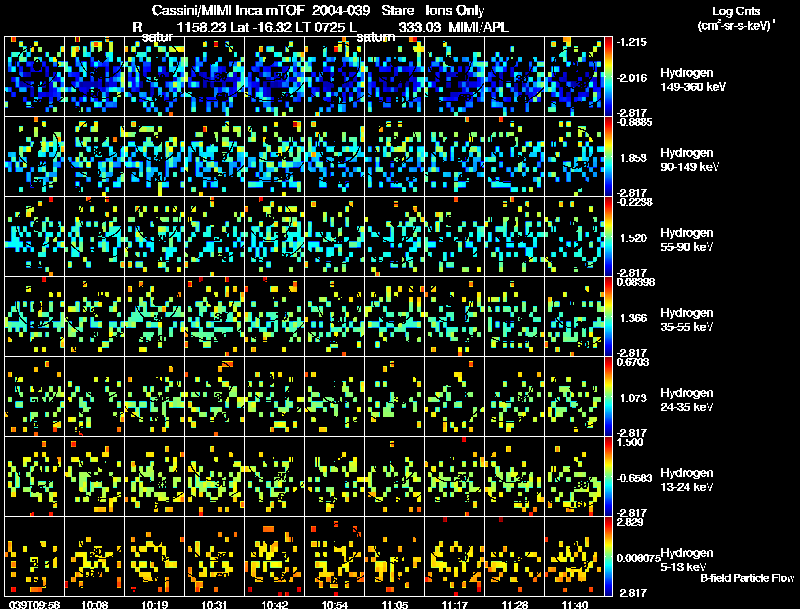
Task: Open the 149-360 keV image panel at 09:58
Action: [34, 77]
